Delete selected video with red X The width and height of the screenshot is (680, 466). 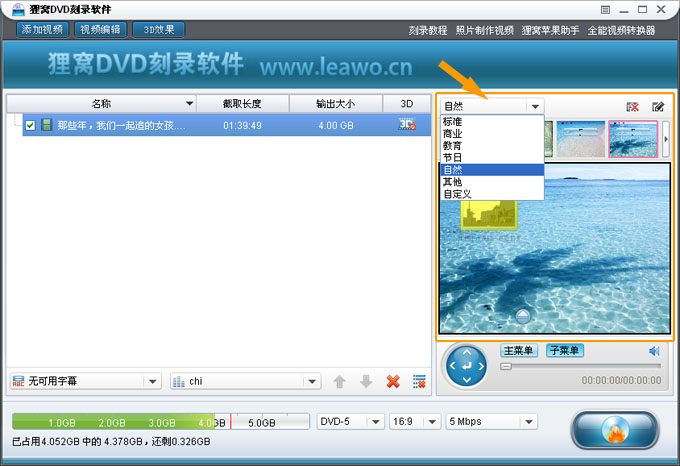coord(393,381)
